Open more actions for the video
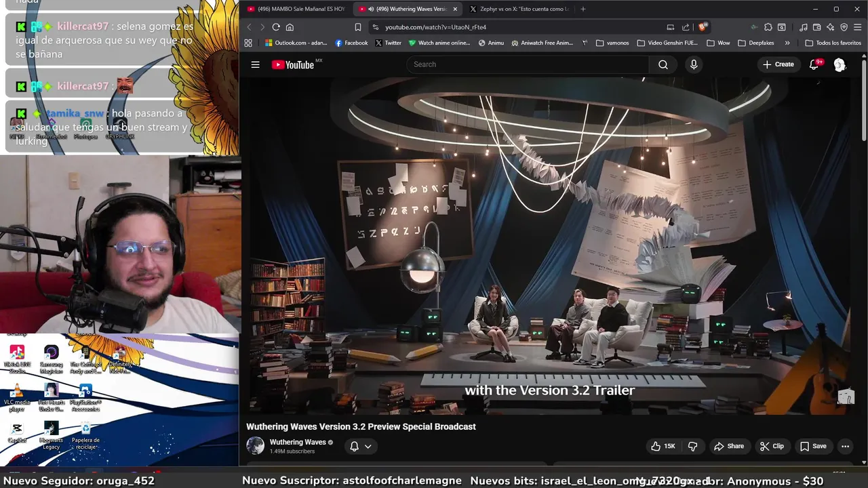868x488 pixels. coord(845,446)
